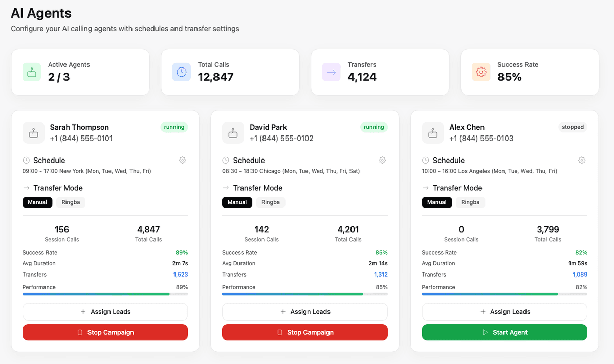Screen dimensions: 614x364
Task: Switch Alex Chen to Ringba transfer mode
Action: [x=470, y=202]
